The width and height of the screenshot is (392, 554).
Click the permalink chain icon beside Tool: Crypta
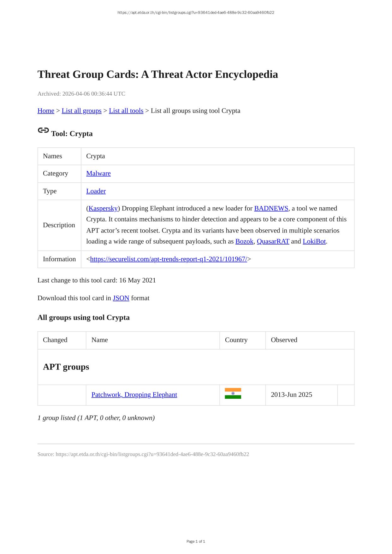click(43, 130)
